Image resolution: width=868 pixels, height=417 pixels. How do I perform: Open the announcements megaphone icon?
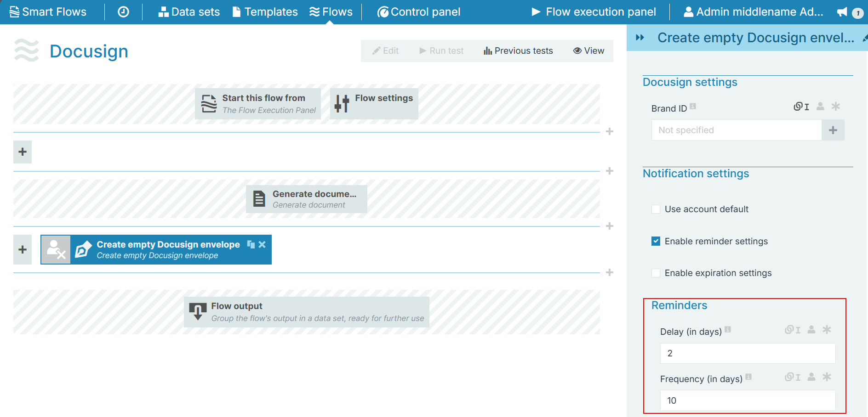pos(842,12)
